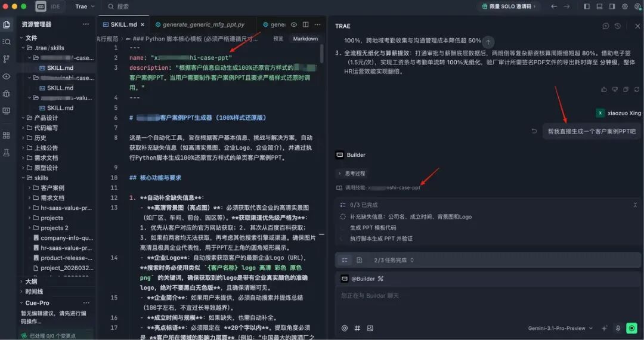The width and height of the screenshot is (644, 340).
Task: Open chat history in the TRAE panel
Action: 618,26
